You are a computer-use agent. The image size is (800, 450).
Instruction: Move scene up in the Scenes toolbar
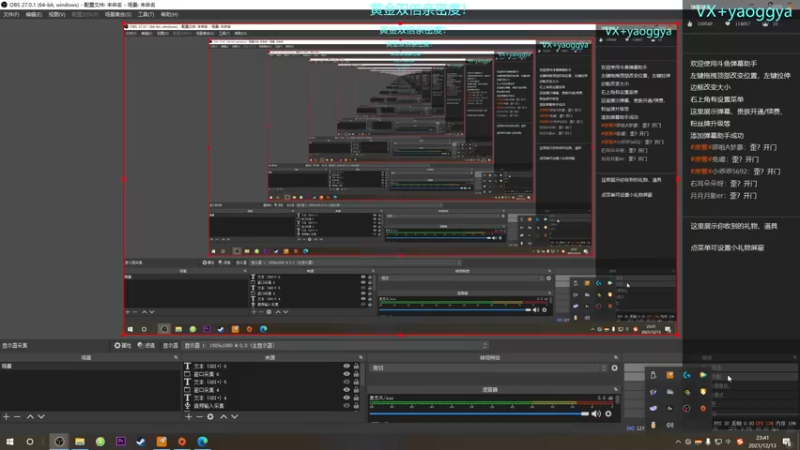click(x=30, y=417)
